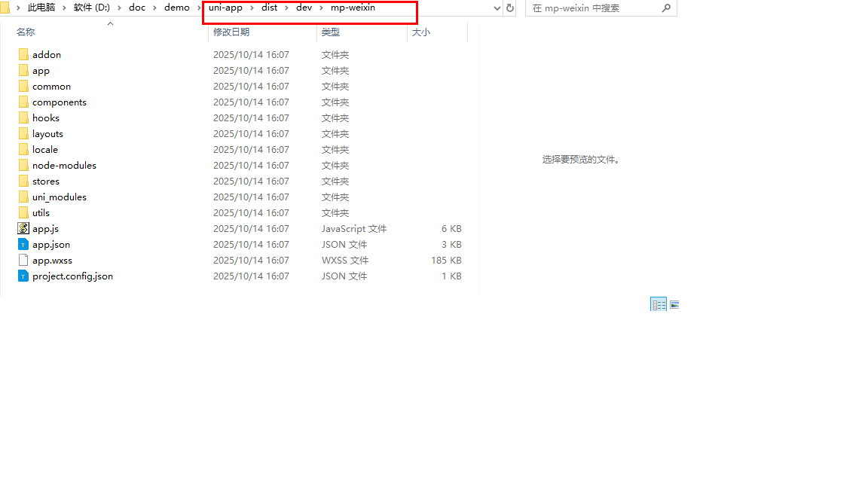This screenshot has height=488, width=868.
Task: Switch to details view layout icon
Action: pyautogui.click(x=659, y=305)
